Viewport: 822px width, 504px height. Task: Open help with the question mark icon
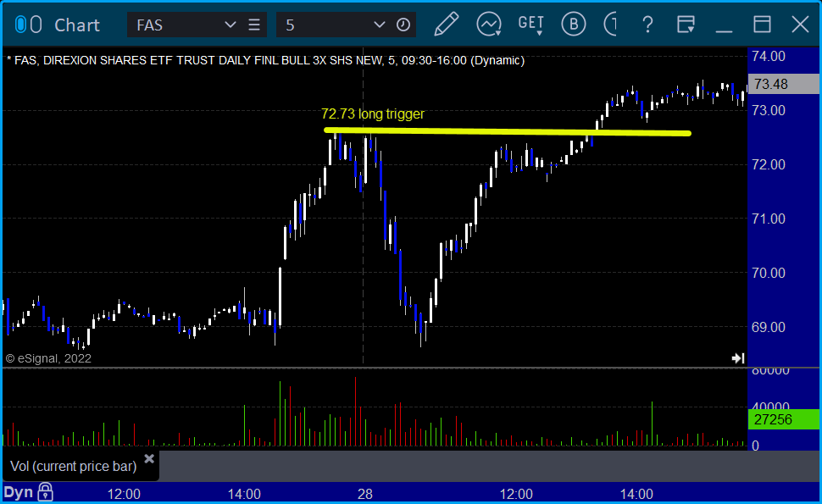648,25
